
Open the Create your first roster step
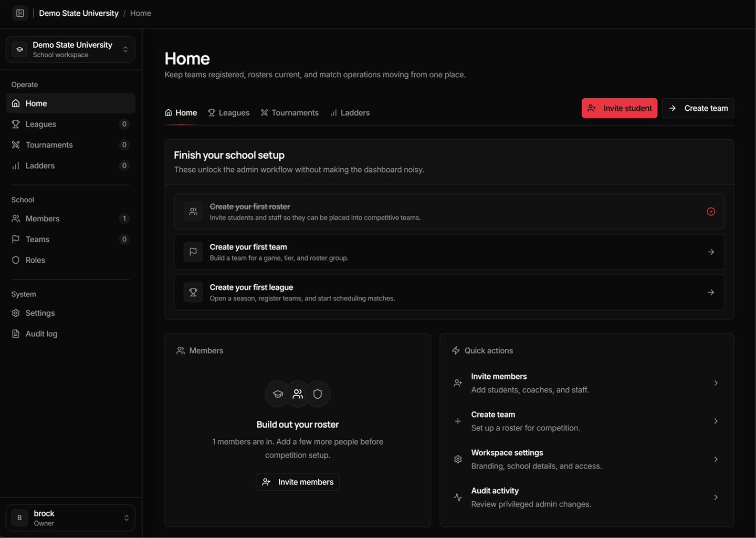click(x=449, y=212)
